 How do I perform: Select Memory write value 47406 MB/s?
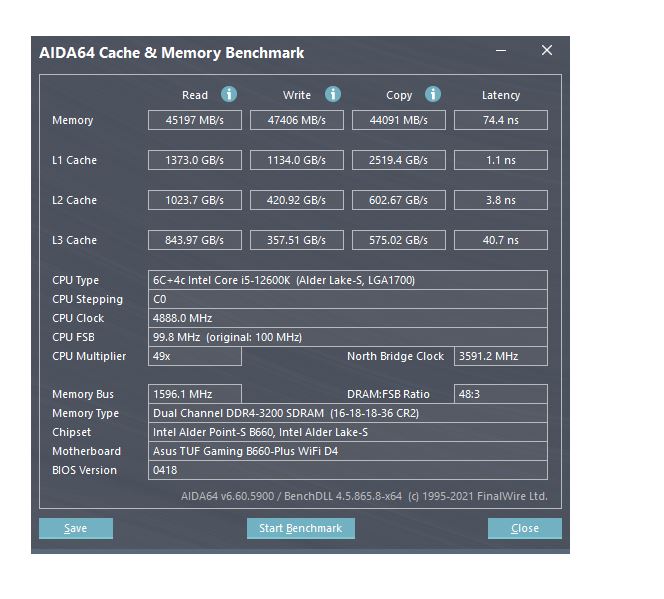click(297, 120)
